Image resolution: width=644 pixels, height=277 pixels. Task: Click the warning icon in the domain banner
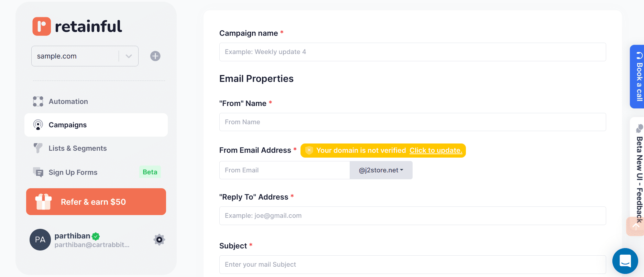point(309,150)
